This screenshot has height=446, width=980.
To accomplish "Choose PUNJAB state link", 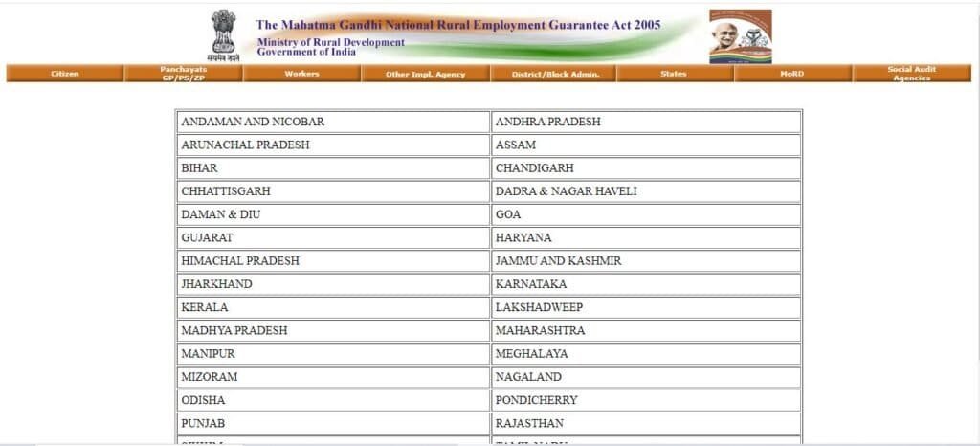I will pos(203,424).
